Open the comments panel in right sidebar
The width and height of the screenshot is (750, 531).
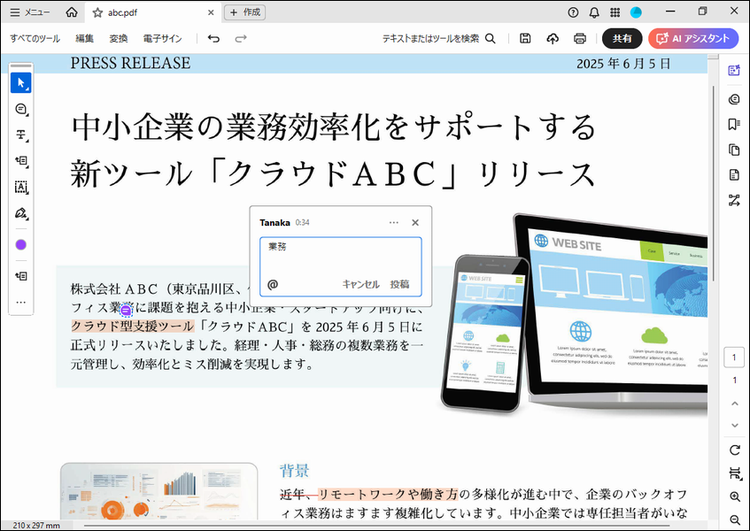(x=734, y=99)
